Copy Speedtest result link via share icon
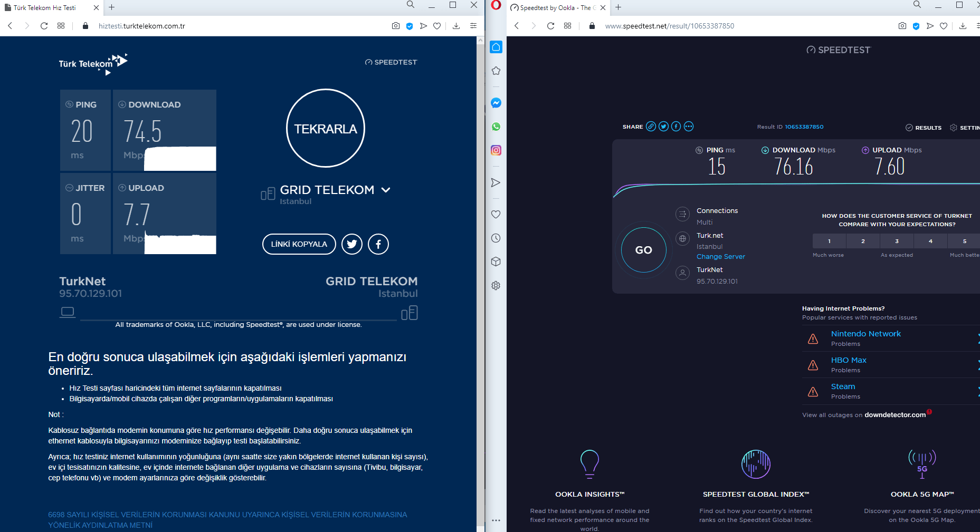This screenshot has width=980, height=532. point(651,127)
